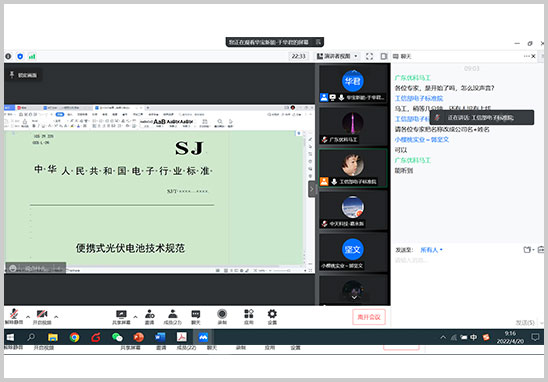Unmute the microphone in meeting toolbar

[x=14, y=317]
